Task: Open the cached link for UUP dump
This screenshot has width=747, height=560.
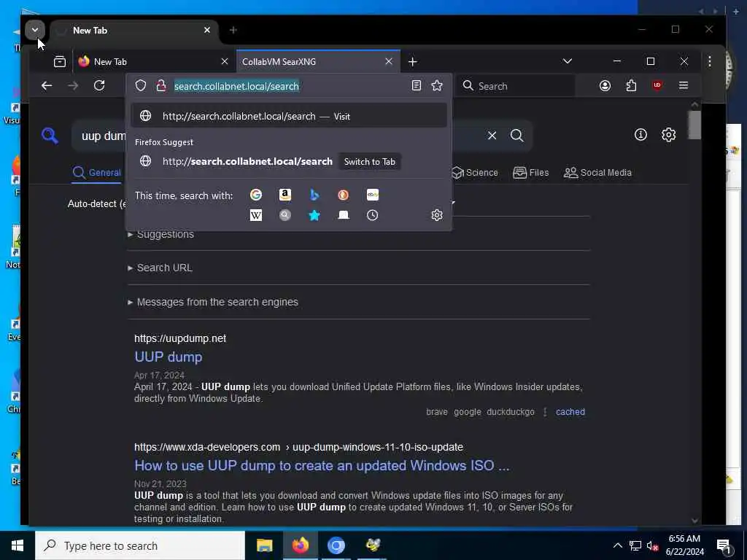Action: (x=570, y=412)
